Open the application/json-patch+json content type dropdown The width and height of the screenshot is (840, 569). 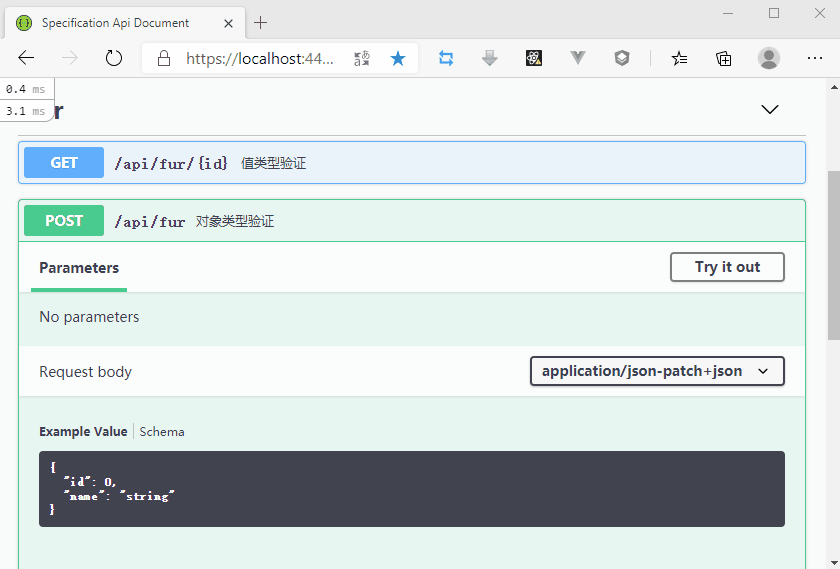coord(656,371)
